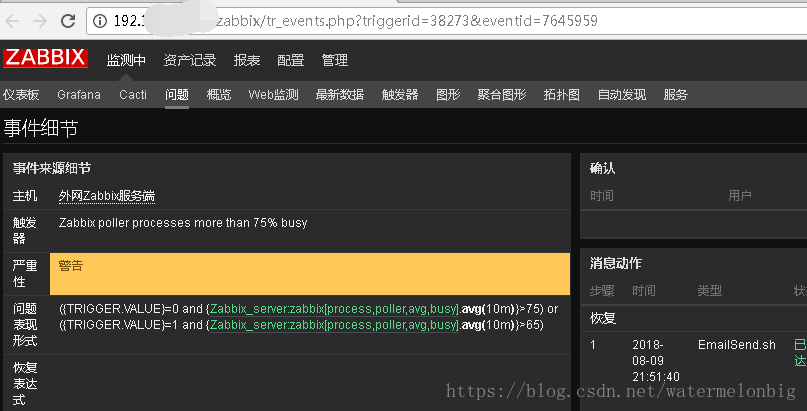
Task: Select the Cacti submenu tab
Action: click(x=133, y=95)
